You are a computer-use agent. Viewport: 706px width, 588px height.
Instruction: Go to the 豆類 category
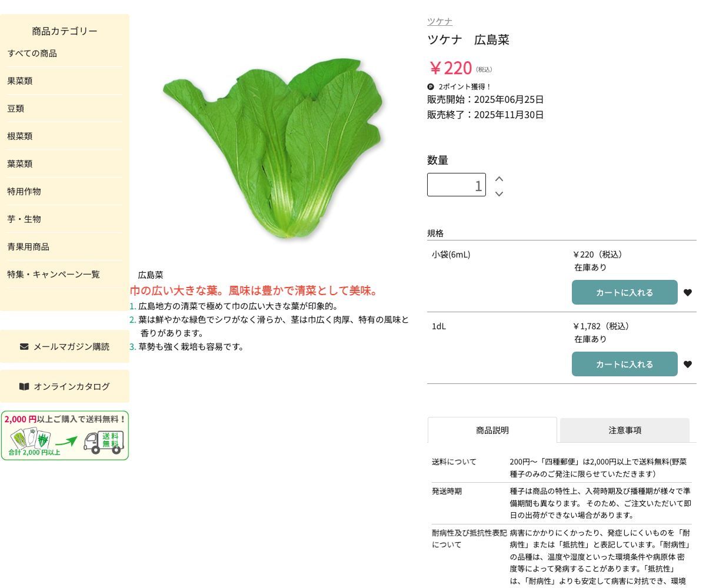pos(16,109)
